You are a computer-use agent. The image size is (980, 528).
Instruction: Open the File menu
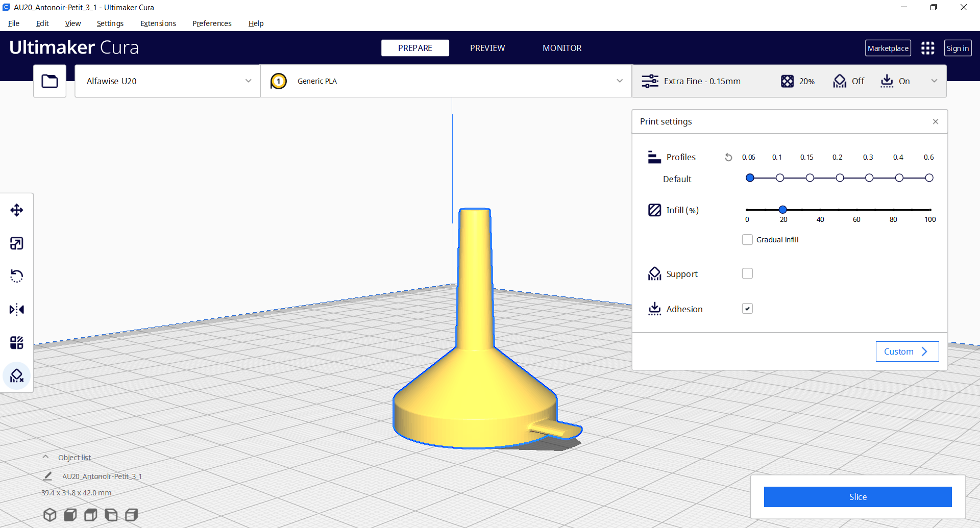(x=14, y=23)
